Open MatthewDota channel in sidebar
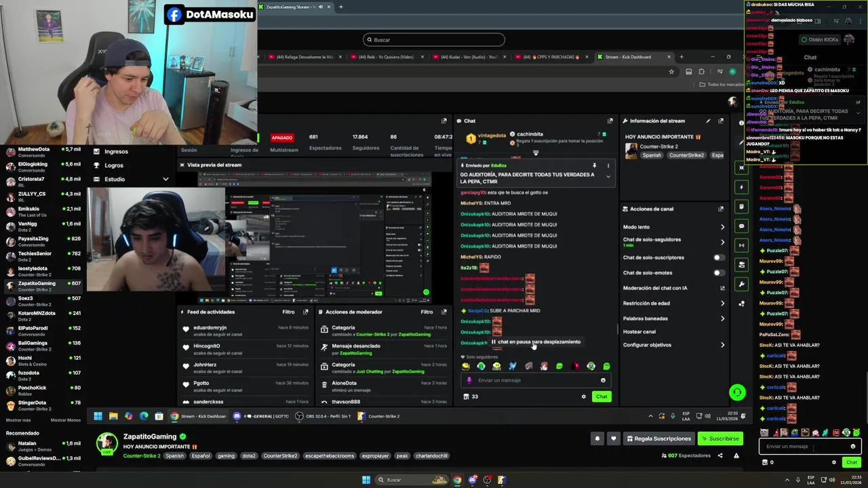 43,152
